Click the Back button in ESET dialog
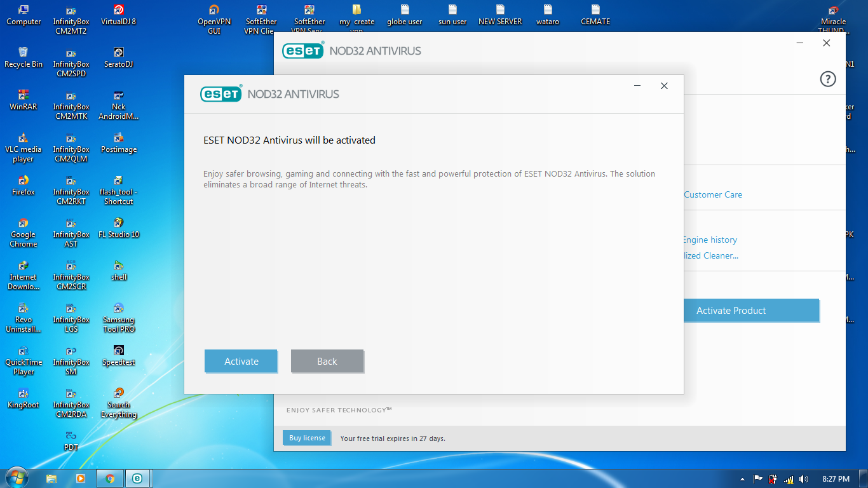The height and width of the screenshot is (488, 868). pos(327,361)
